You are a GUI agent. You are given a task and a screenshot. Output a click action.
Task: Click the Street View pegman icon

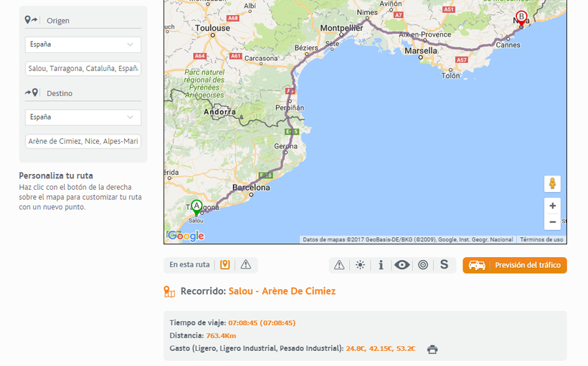click(x=552, y=183)
